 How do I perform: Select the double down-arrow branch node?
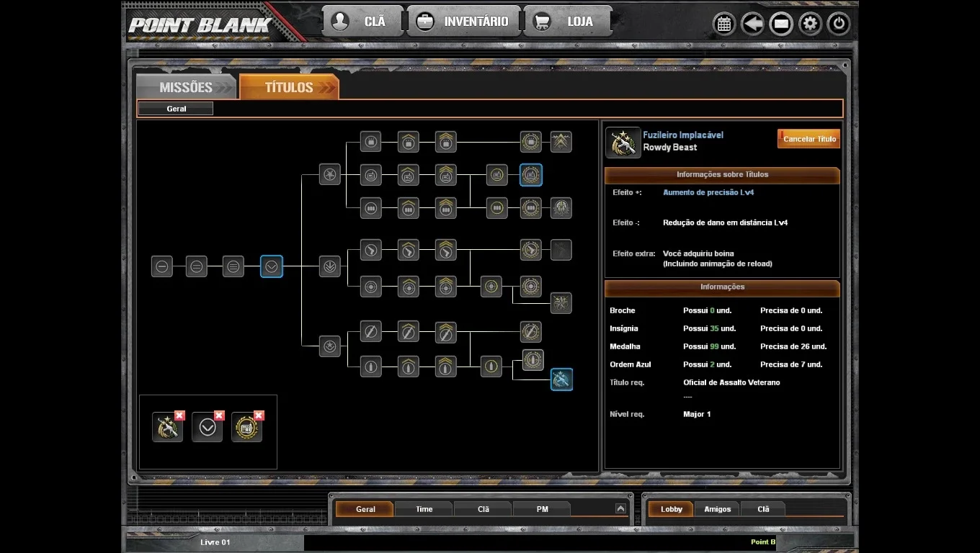click(330, 266)
